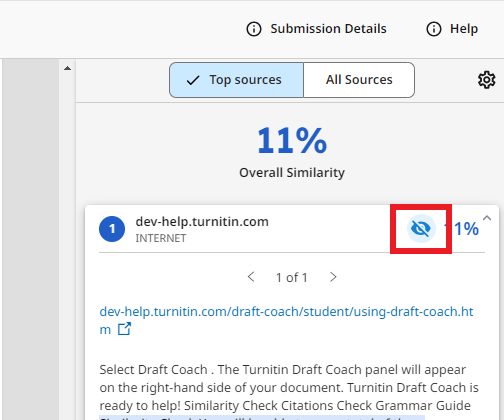This screenshot has height=420, width=504.
Task: Click the INTERNET source type label
Action: (x=161, y=238)
